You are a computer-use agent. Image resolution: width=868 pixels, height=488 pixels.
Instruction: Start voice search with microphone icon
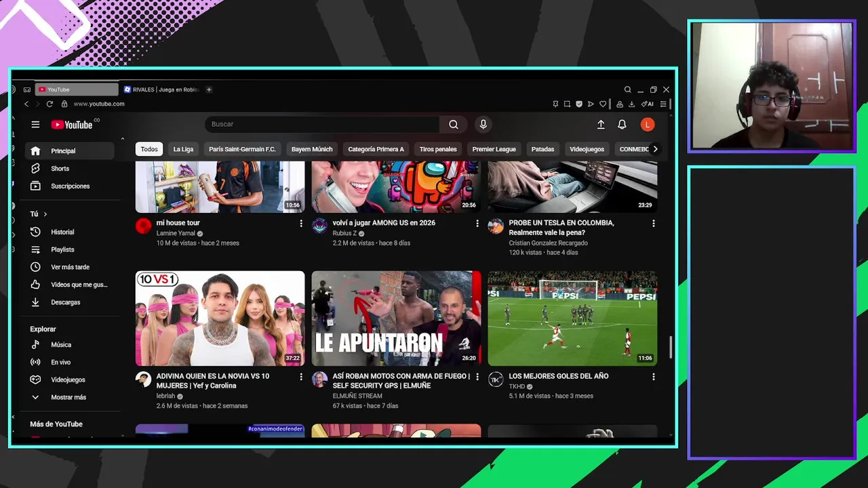pos(483,125)
